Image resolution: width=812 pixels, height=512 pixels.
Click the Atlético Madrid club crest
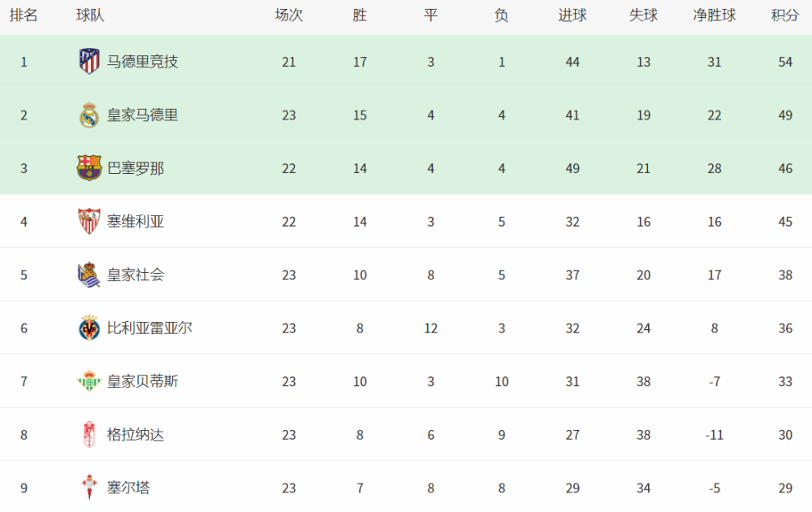pyautogui.click(x=89, y=61)
